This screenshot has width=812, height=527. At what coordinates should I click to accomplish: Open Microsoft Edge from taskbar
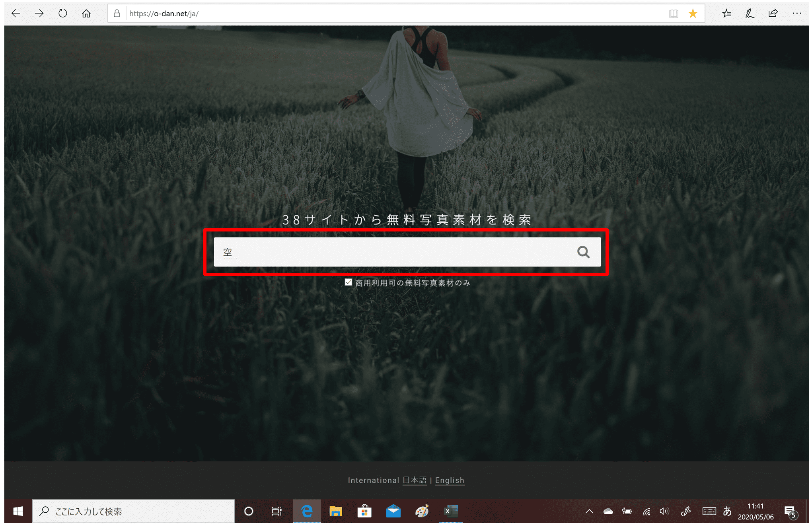pos(307,511)
